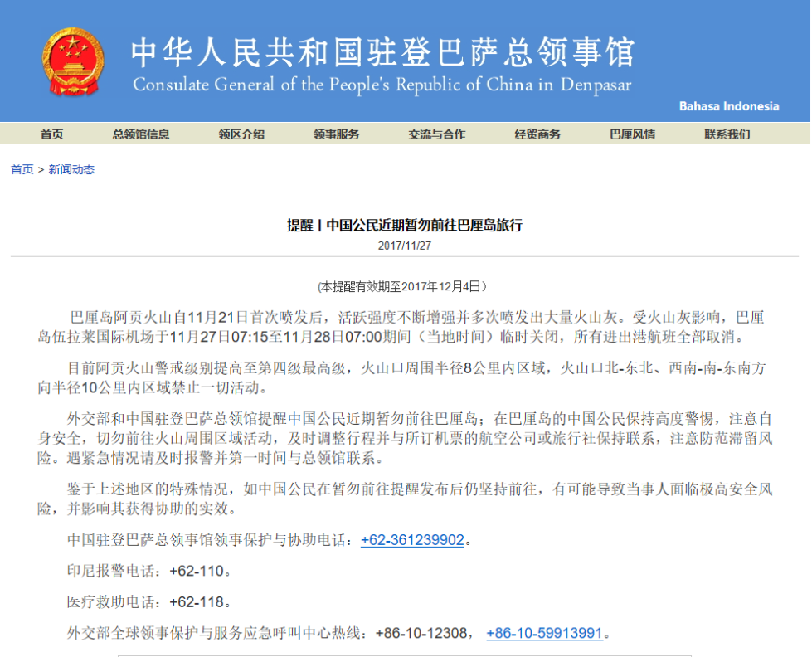Click the paragraph starting 外交部和中国驻登巴萨总领馆提醒
The height and width of the screenshot is (657, 812).
pos(405,438)
